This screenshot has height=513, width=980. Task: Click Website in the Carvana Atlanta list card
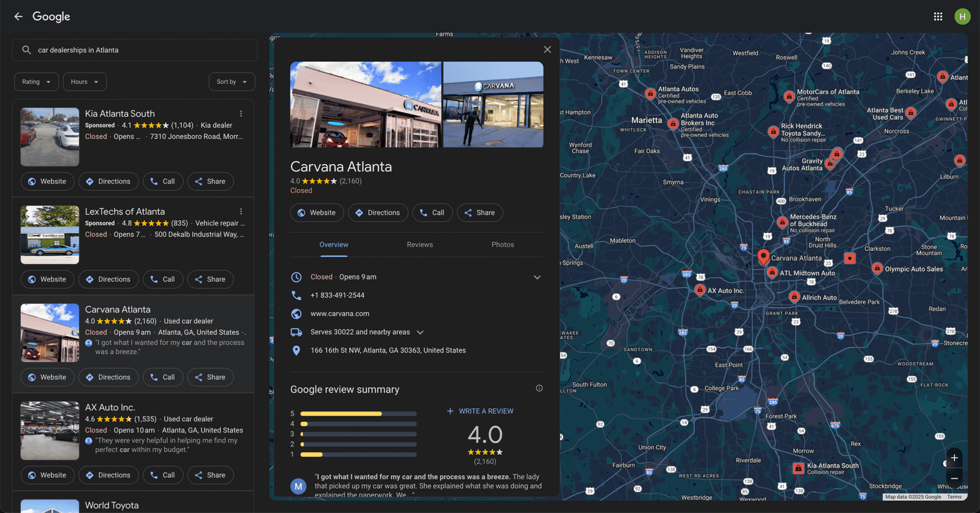47,377
